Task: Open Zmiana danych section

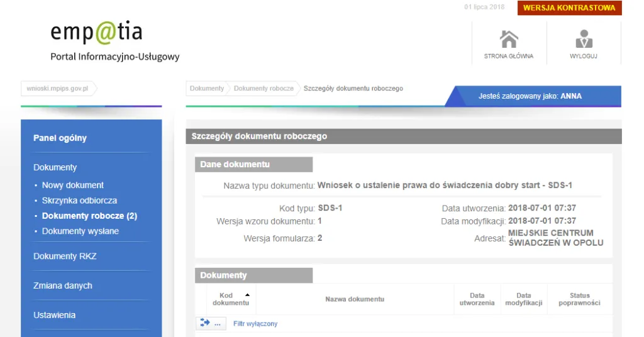Action: pyautogui.click(x=63, y=285)
